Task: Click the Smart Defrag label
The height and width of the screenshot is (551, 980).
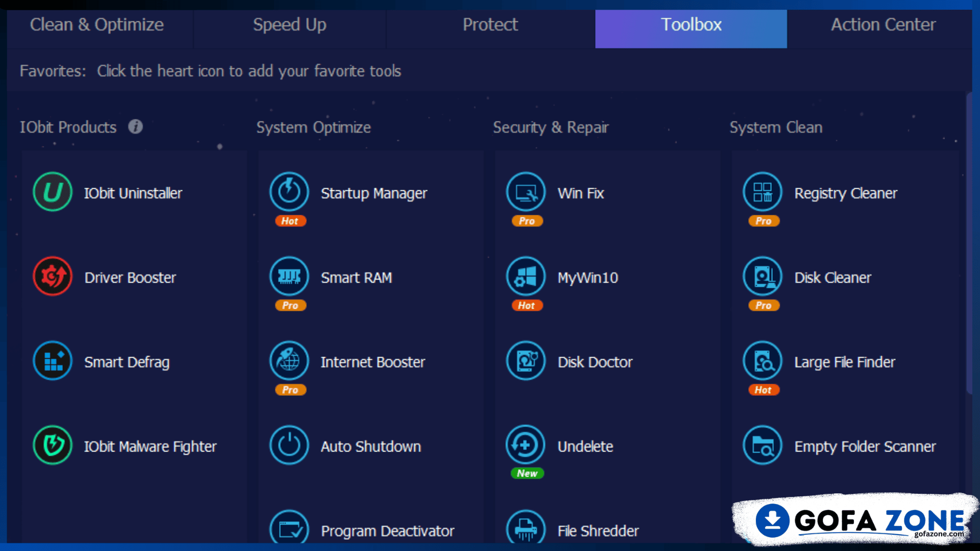Action: point(127,362)
